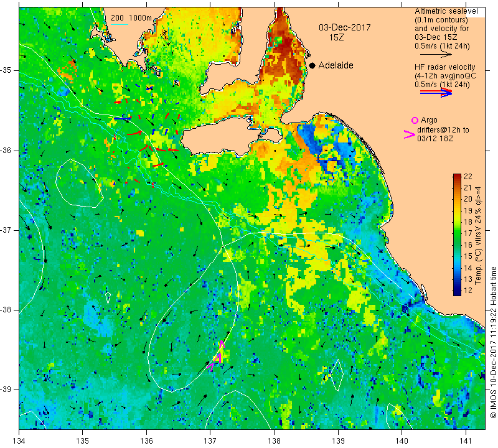
Task: Click the '200 1000m' depth contour label
Action: (131, 18)
